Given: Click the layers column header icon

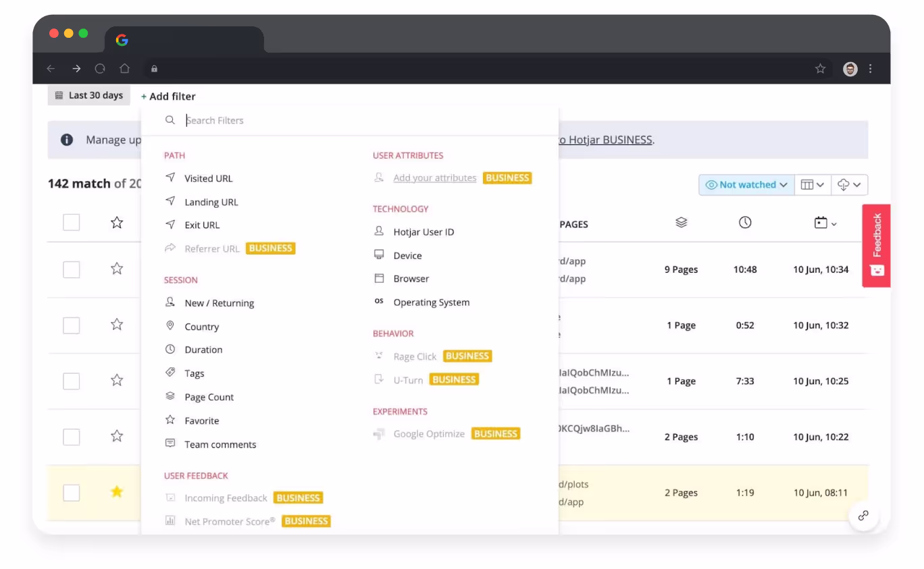Looking at the screenshot, I should [681, 222].
